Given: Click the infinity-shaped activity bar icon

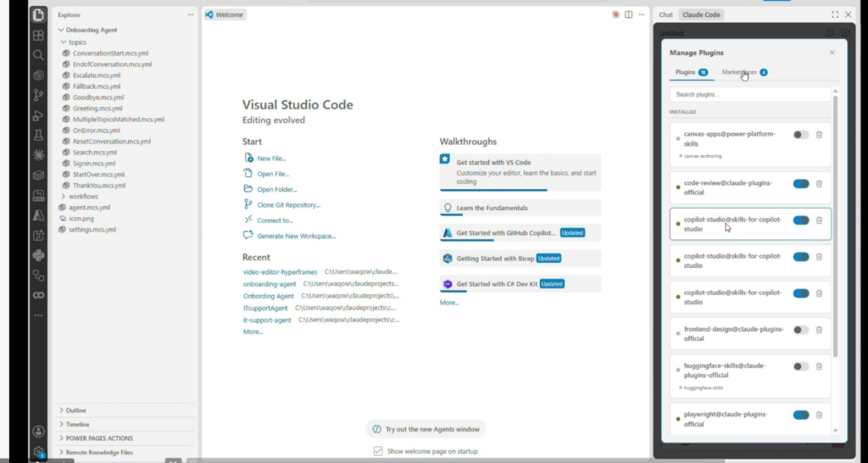Looking at the screenshot, I should click(x=38, y=295).
